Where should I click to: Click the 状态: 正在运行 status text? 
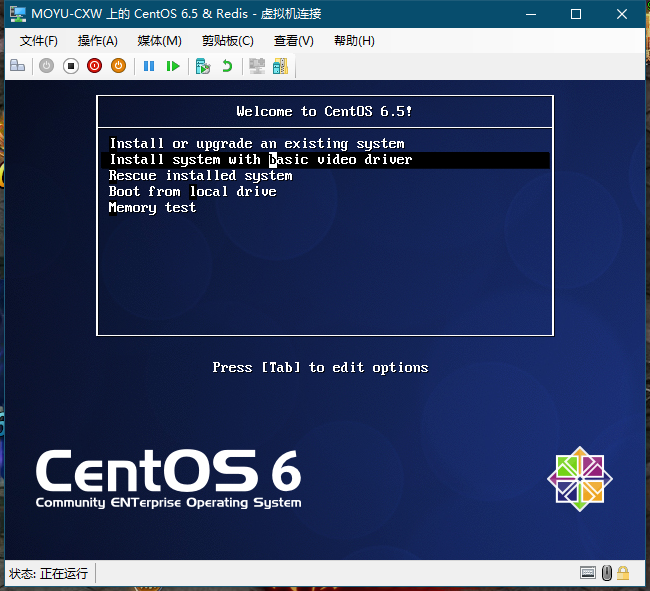click(49, 574)
